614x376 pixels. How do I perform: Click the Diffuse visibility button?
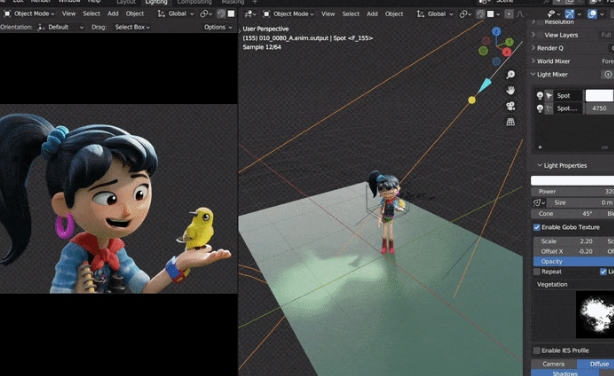[x=595, y=364]
